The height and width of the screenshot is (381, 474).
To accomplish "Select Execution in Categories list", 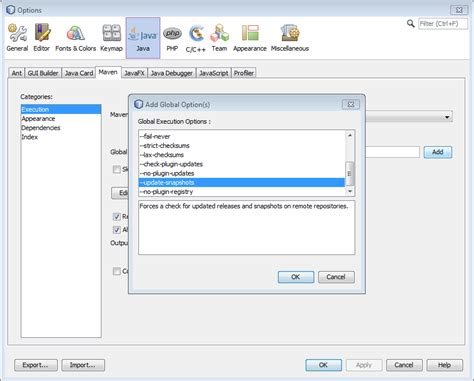I will point(61,109).
